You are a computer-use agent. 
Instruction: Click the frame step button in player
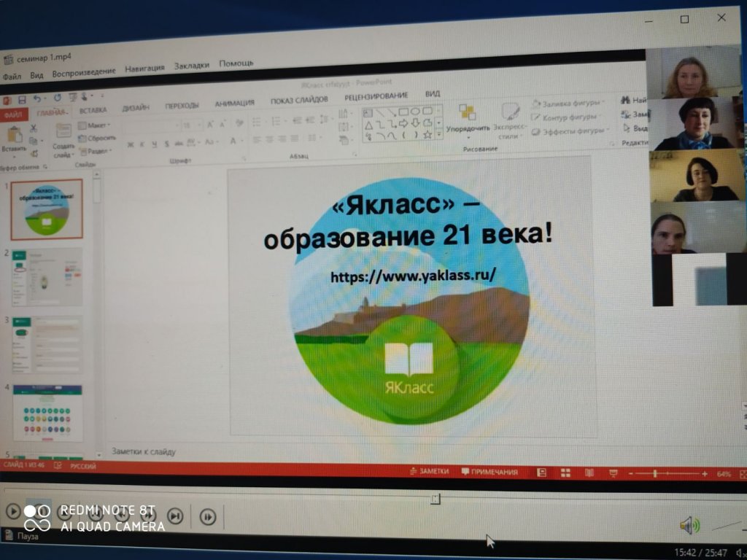point(208,517)
